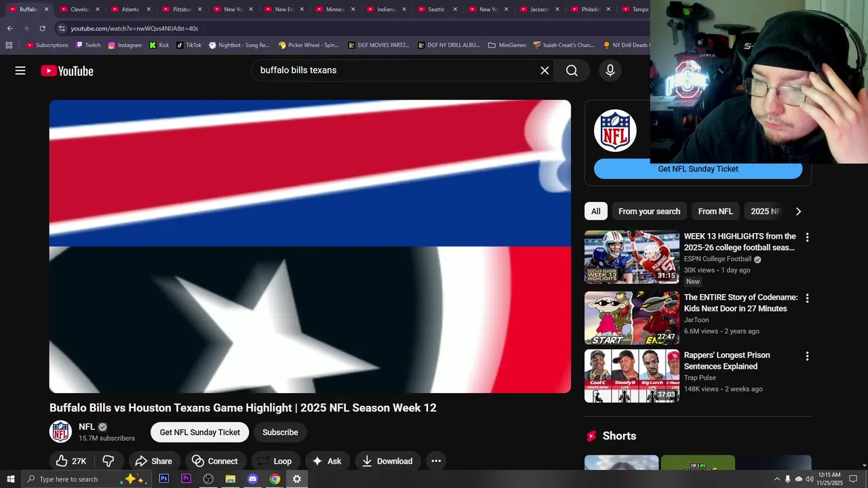Launch Photoshop from the taskbar

pyautogui.click(x=164, y=479)
